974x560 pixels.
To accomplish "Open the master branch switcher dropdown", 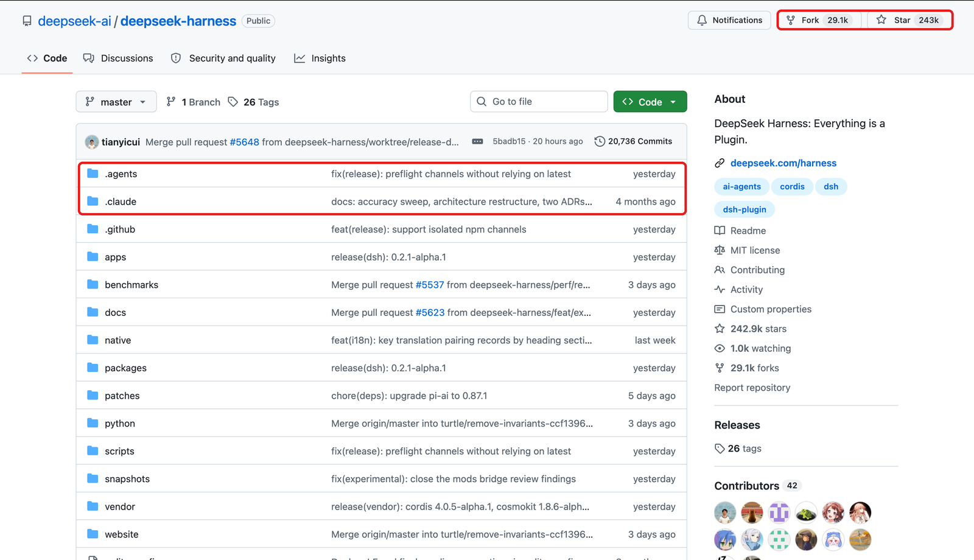I will pyautogui.click(x=116, y=102).
